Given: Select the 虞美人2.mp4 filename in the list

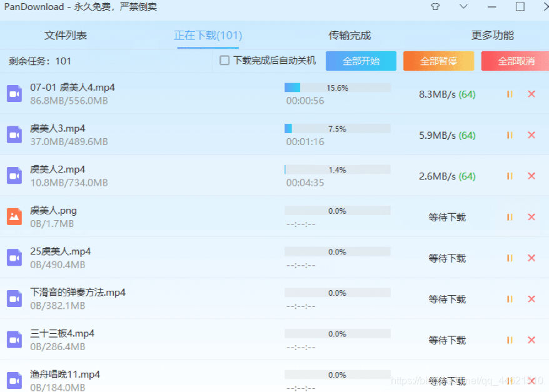Looking at the screenshot, I should pos(58,169).
